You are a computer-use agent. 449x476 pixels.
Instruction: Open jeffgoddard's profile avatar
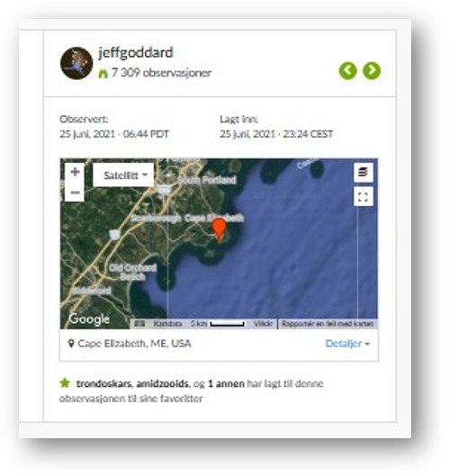pyautogui.click(x=76, y=63)
